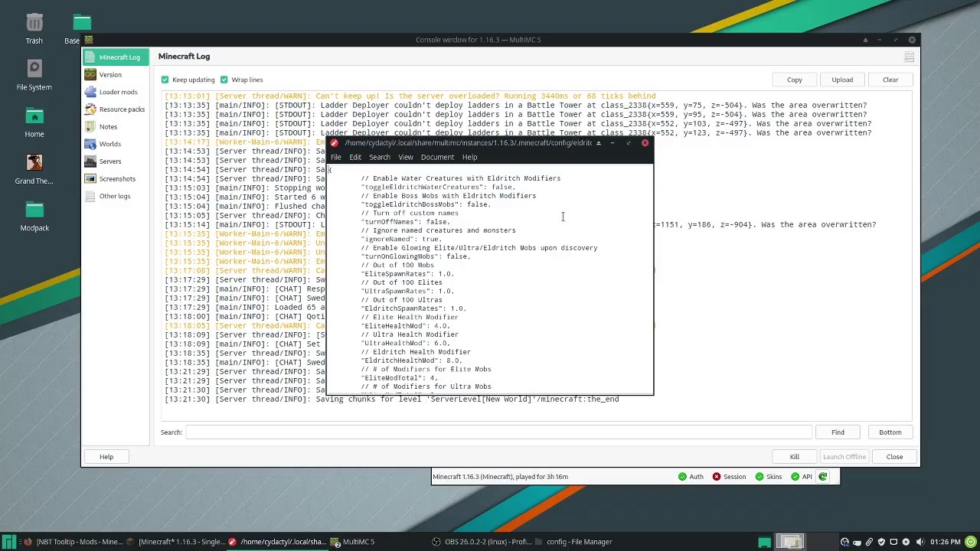
Task: Click the Close button in console window
Action: click(894, 457)
